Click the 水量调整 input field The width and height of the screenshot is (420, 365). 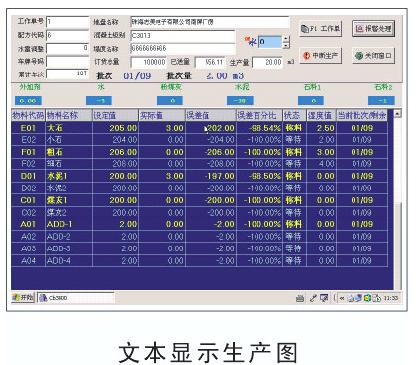[x=67, y=48]
